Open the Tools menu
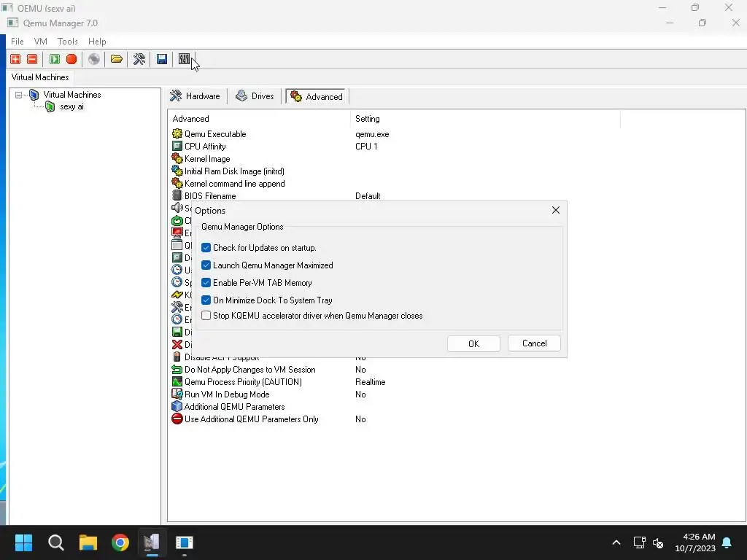Screen dimensions: 747x560 (x=68, y=42)
